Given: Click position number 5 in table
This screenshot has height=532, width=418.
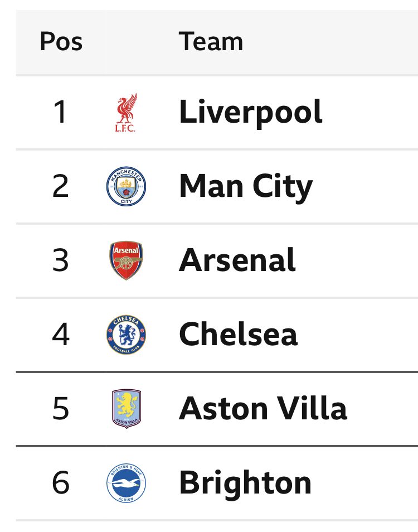Looking at the screenshot, I should (61, 409).
